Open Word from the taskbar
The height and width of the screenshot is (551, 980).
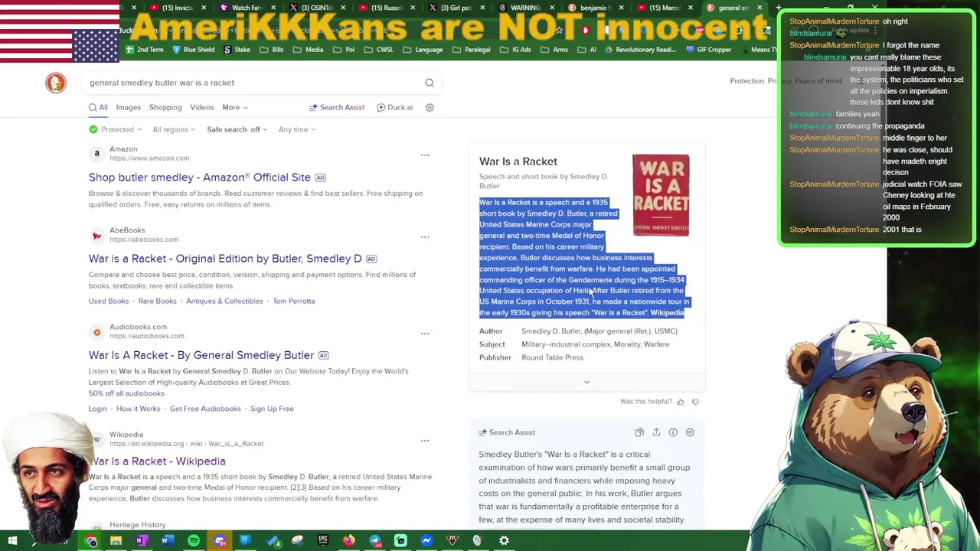pos(168,541)
